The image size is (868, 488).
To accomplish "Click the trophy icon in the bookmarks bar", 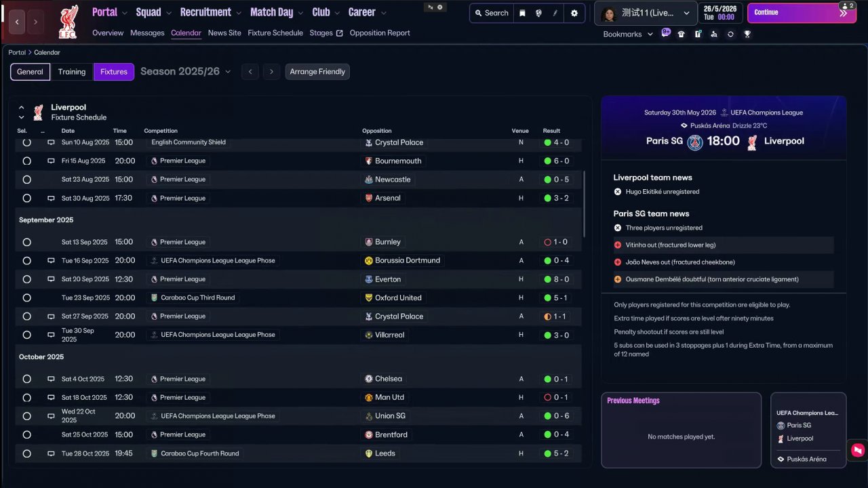I will tap(747, 34).
